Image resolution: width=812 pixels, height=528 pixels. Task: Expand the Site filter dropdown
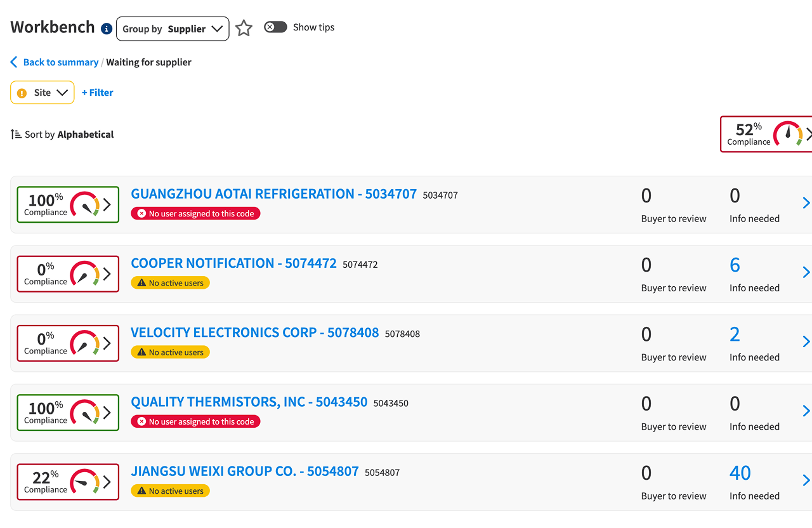pyautogui.click(x=43, y=93)
